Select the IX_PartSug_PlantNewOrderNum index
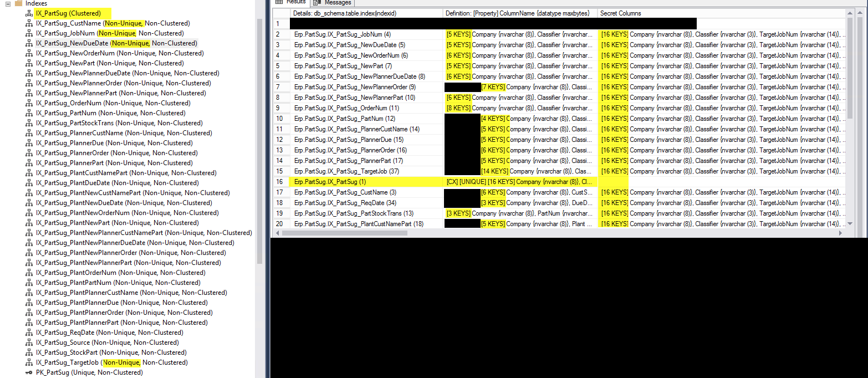The width and height of the screenshot is (868, 378). (x=127, y=213)
